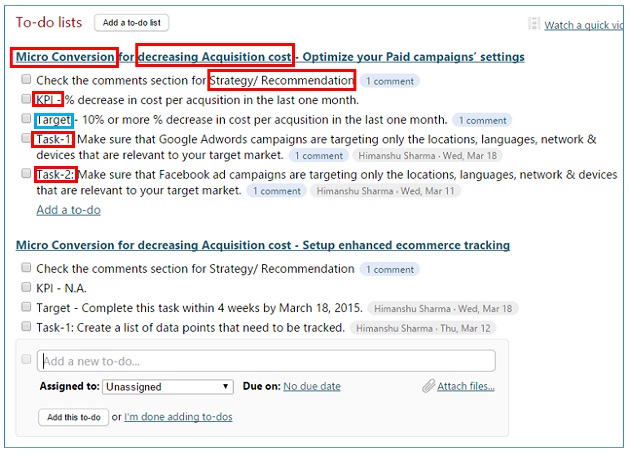
Task: Click the paperclip attach files icon
Action: click(x=428, y=386)
